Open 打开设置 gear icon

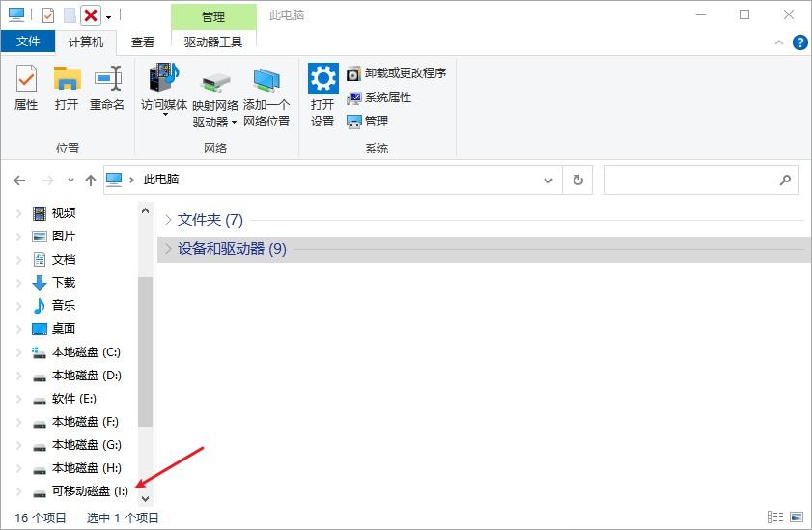tap(322, 95)
